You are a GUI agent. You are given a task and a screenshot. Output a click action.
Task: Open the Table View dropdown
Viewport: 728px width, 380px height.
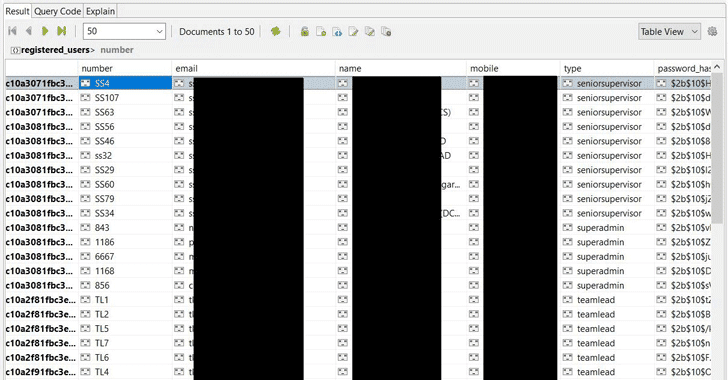coord(669,31)
